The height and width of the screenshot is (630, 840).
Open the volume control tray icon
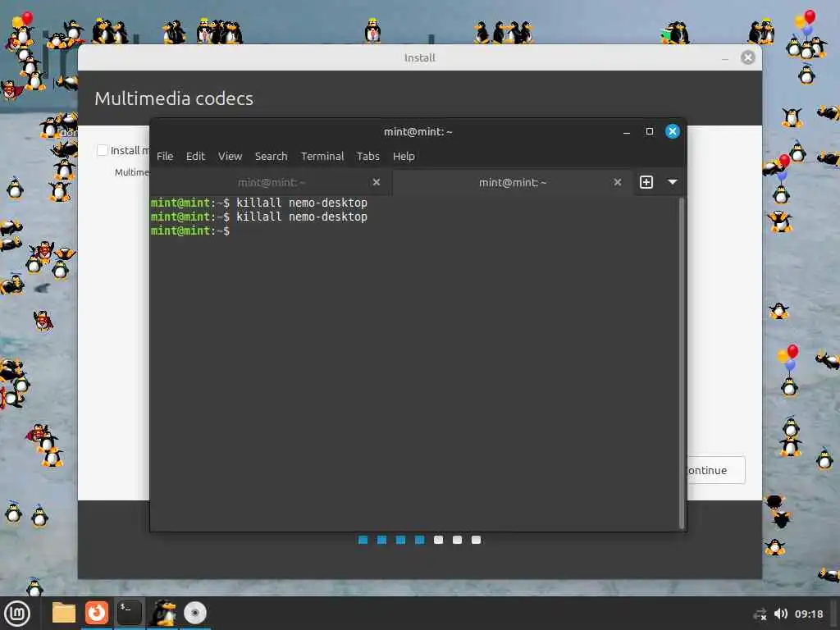[x=781, y=614]
